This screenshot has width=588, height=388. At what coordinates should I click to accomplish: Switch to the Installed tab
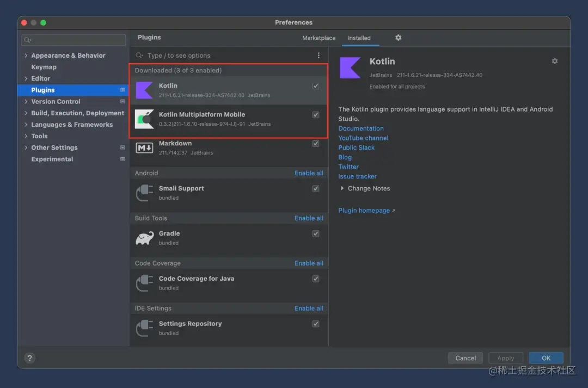click(359, 38)
